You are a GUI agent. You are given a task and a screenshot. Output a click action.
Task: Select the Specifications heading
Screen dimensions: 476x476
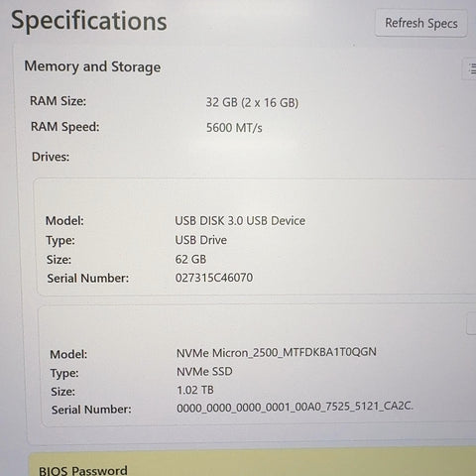[89, 21]
